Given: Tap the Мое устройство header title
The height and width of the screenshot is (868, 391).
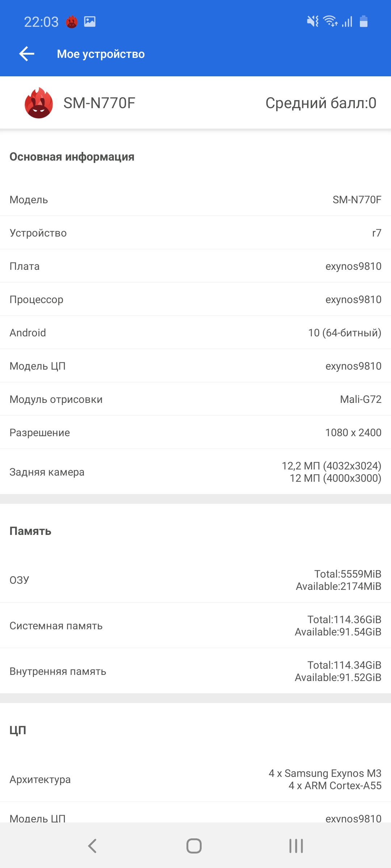Looking at the screenshot, I should 101,54.
